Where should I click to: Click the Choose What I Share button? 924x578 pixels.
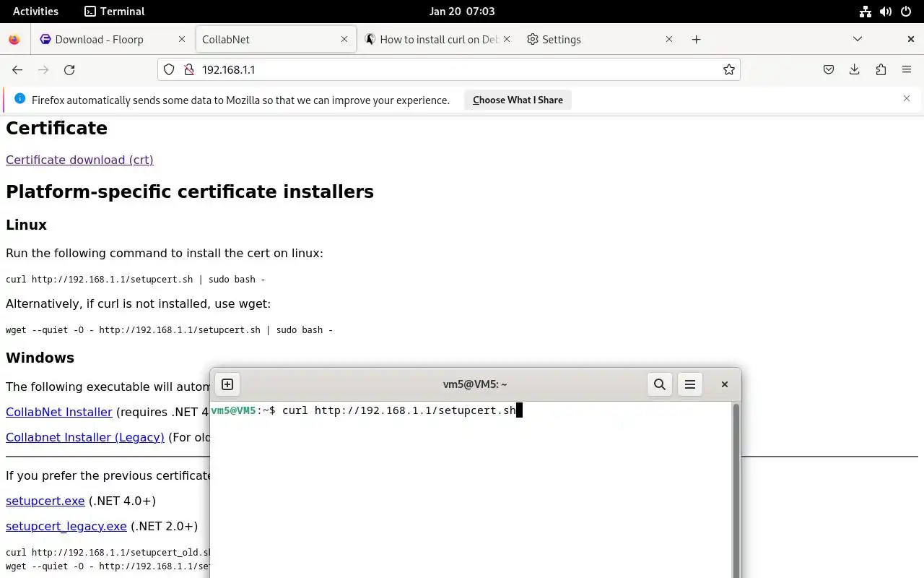click(x=518, y=100)
